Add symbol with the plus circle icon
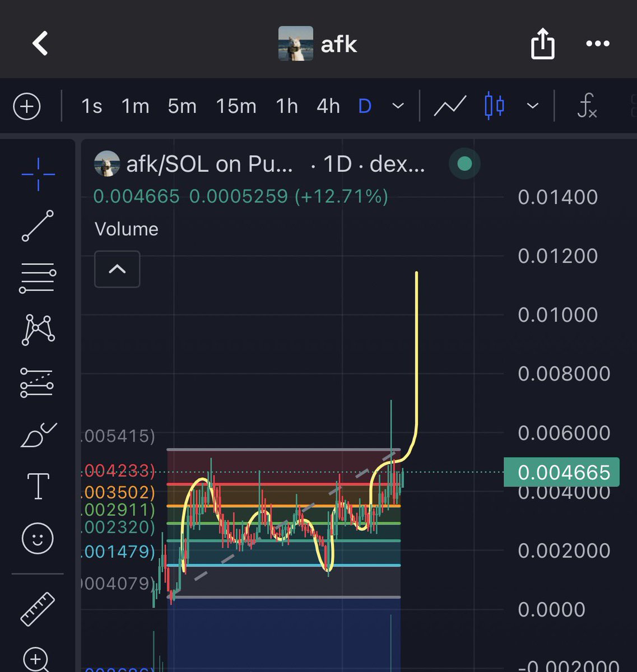The height and width of the screenshot is (672, 637). point(27,106)
